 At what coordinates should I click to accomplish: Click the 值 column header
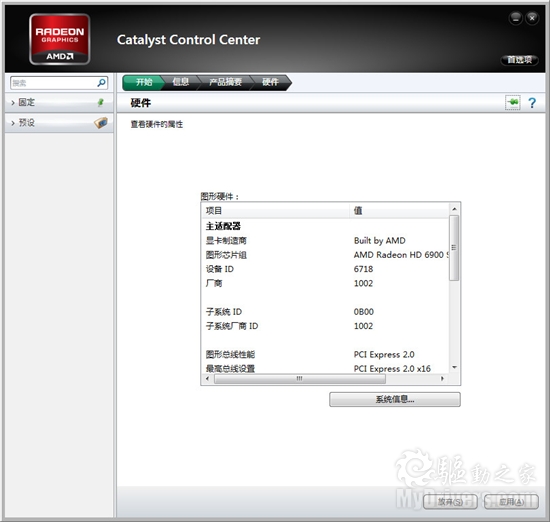point(399,210)
